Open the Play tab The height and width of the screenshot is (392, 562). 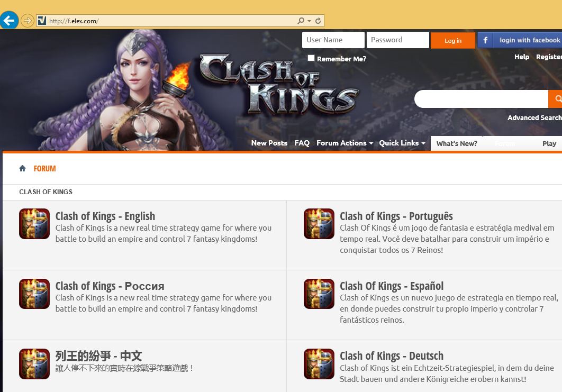[549, 144]
